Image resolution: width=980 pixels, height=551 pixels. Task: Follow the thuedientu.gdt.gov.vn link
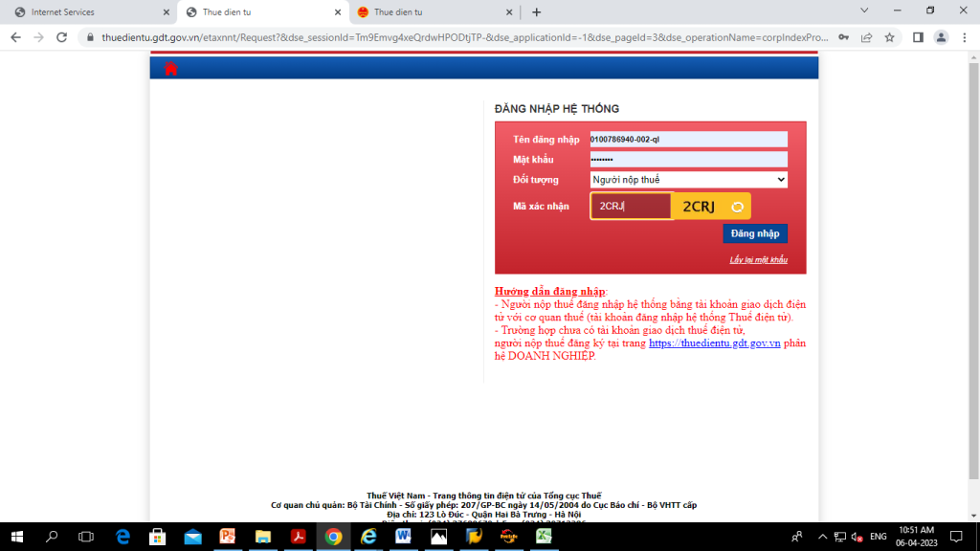714,343
